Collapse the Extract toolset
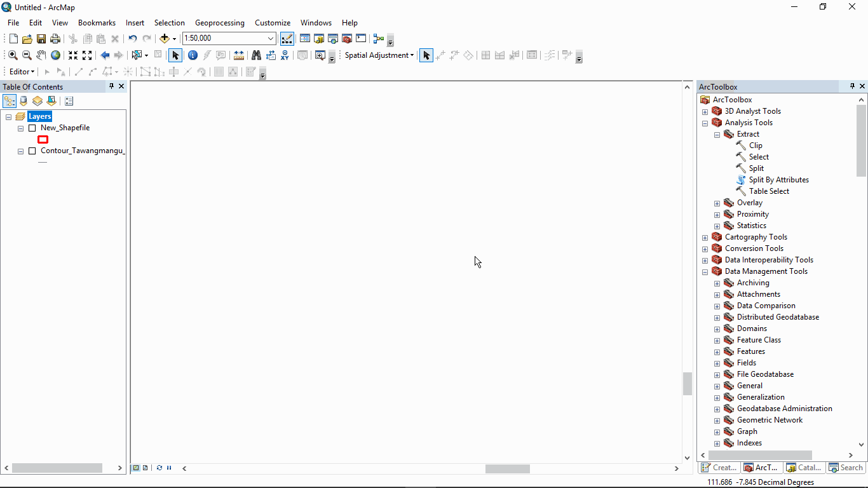This screenshot has width=868, height=488. point(717,135)
